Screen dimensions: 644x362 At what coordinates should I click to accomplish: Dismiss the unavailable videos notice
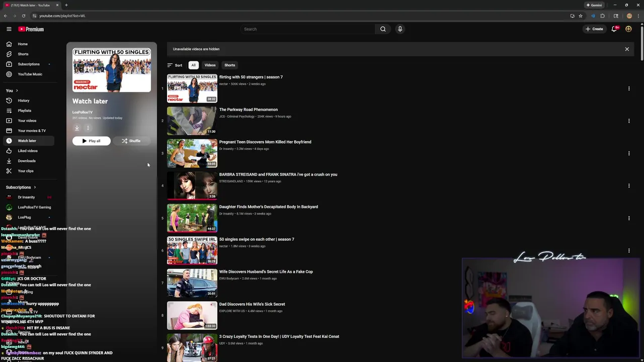tap(627, 49)
